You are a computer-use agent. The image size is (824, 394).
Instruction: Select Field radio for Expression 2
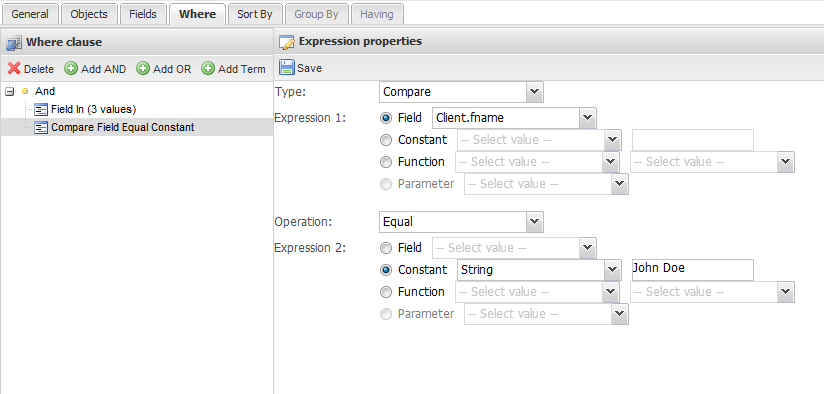pyautogui.click(x=386, y=248)
